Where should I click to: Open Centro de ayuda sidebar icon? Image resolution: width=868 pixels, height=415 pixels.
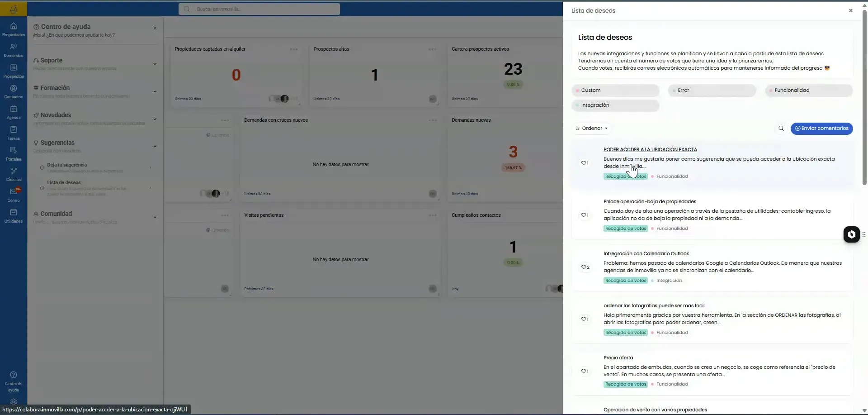14,382
